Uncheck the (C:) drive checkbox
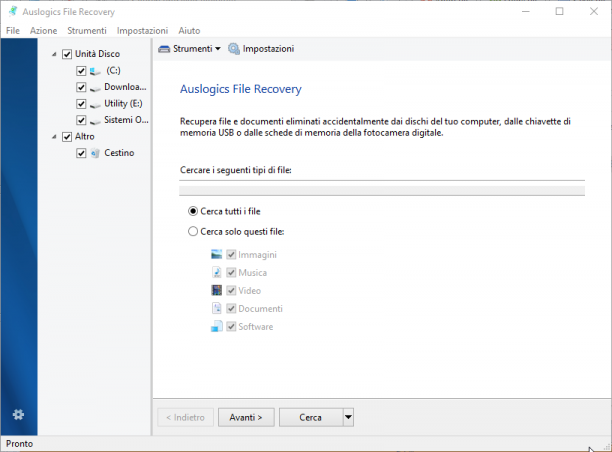The height and width of the screenshot is (452, 612). [x=81, y=71]
